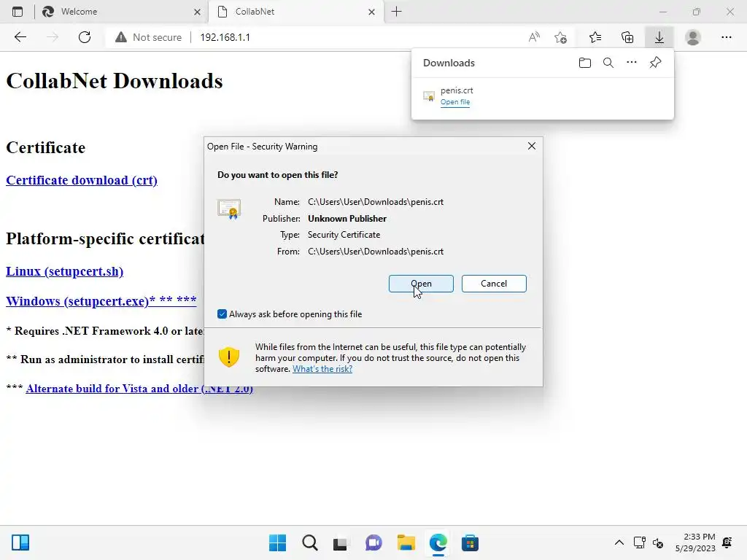Show hidden system tray icons
Screen dimensions: 747x560
coord(619,542)
